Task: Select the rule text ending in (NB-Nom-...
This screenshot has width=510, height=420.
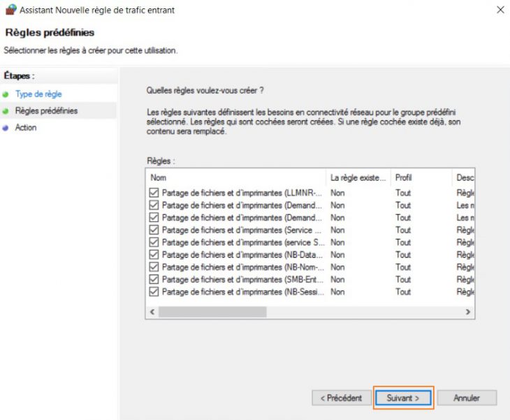Action: pos(243,267)
